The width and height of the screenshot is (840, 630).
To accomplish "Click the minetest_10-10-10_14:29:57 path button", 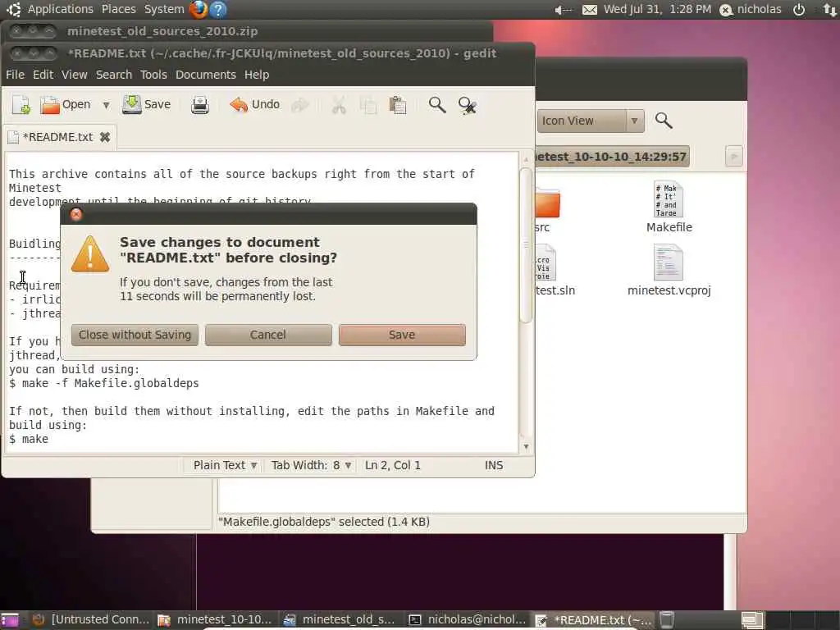I will [x=612, y=157].
